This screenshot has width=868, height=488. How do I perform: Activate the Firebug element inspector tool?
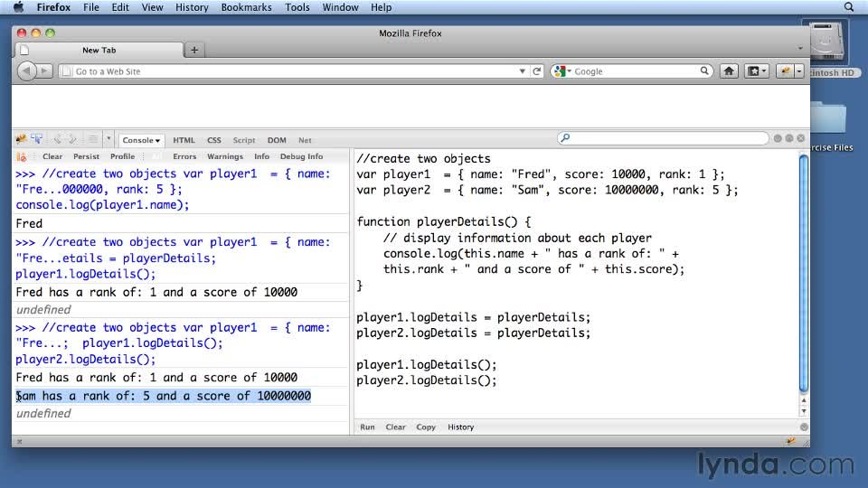[37, 139]
